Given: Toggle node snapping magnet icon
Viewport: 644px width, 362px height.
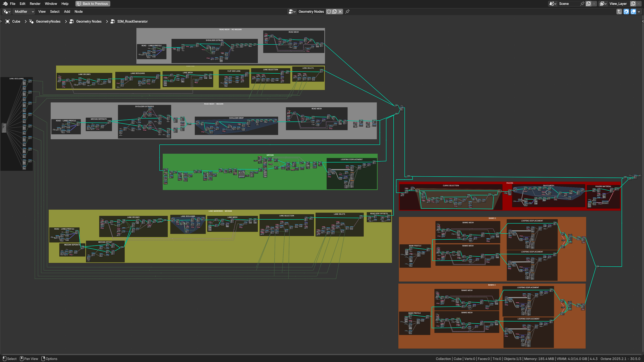Looking at the screenshot, I should [x=626, y=12].
